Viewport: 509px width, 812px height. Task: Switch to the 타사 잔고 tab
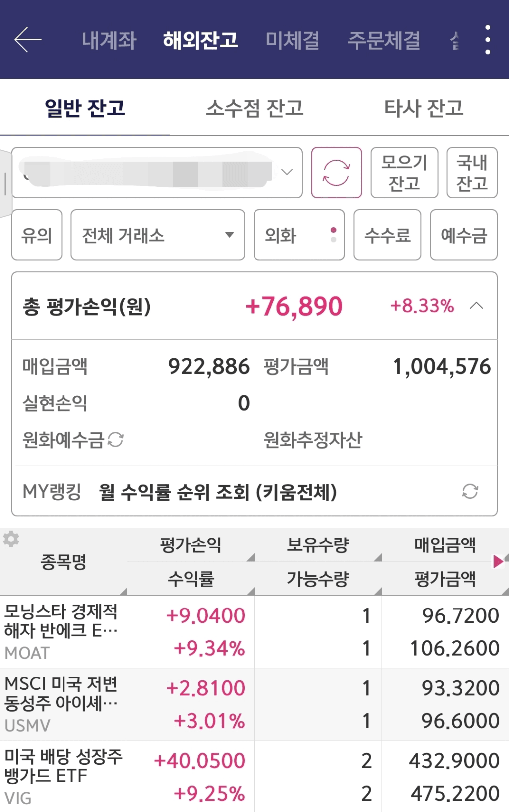point(424,108)
